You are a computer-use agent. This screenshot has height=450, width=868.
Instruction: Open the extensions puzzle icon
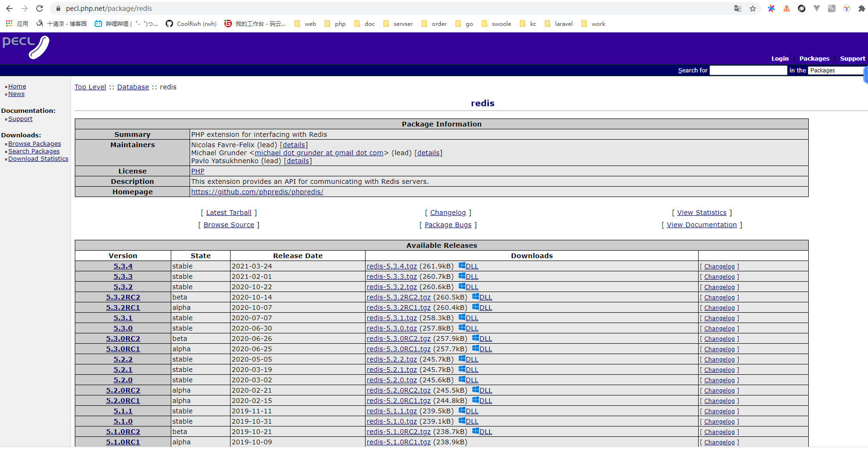[861, 8]
